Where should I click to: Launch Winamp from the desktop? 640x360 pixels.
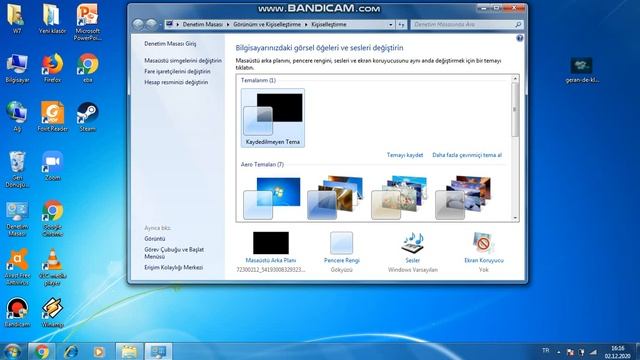tap(52, 313)
